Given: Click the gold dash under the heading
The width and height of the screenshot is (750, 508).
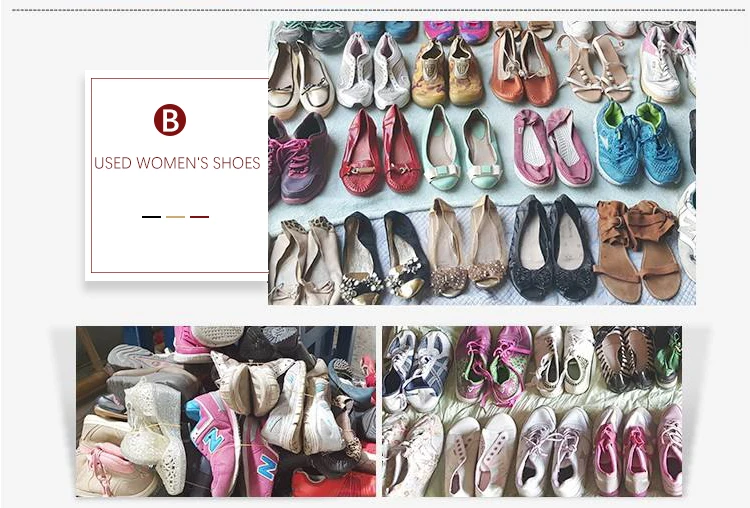Looking at the screenshot, I should [175, 217].
